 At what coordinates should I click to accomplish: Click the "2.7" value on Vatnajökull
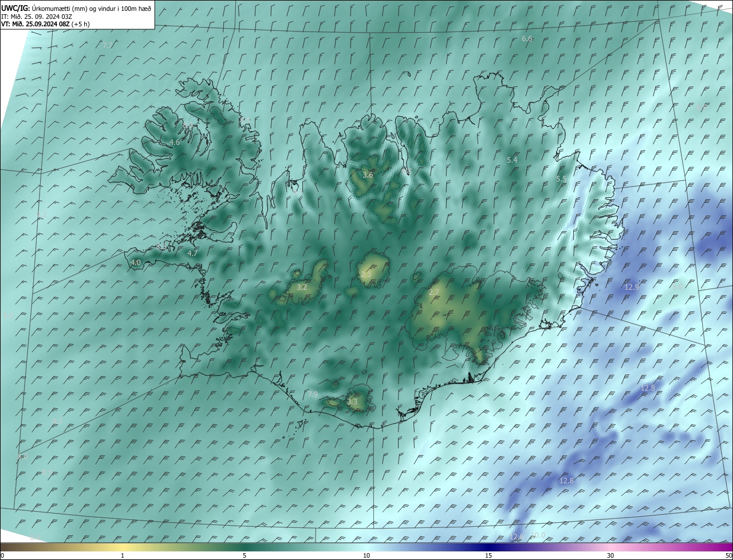(434, 293)
